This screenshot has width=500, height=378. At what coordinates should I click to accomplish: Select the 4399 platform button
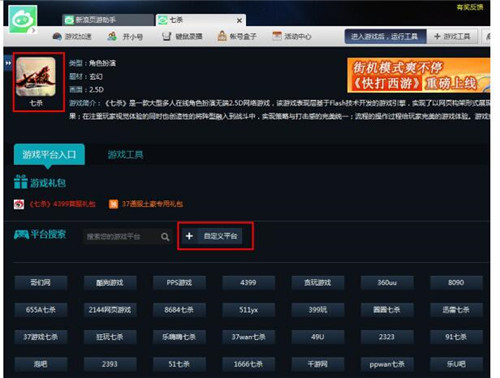point(248,283)
